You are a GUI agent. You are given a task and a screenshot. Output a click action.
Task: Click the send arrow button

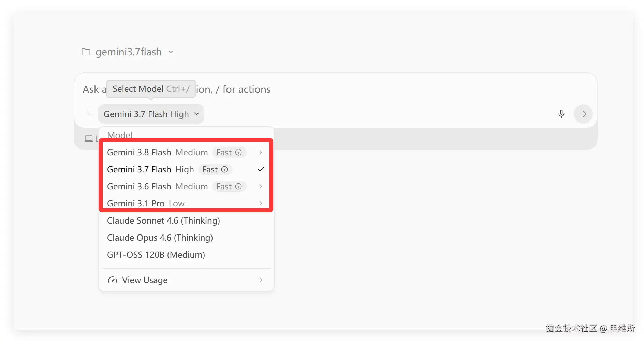[583, 114]
